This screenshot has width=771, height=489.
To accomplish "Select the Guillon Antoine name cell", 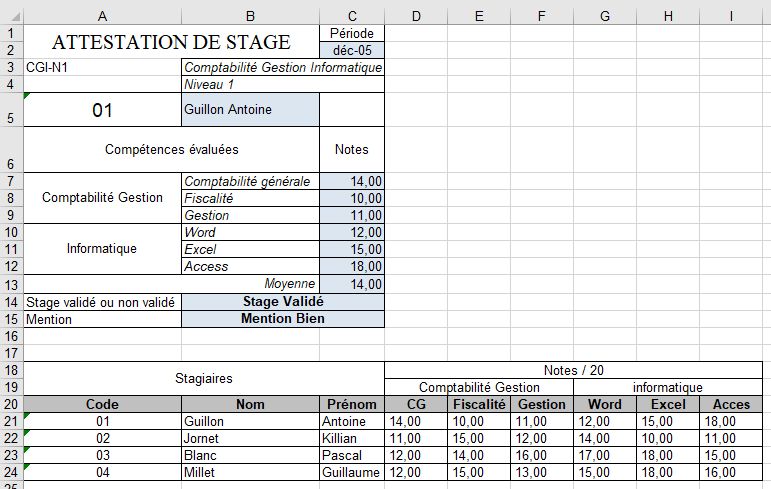I will pos(251,110).
